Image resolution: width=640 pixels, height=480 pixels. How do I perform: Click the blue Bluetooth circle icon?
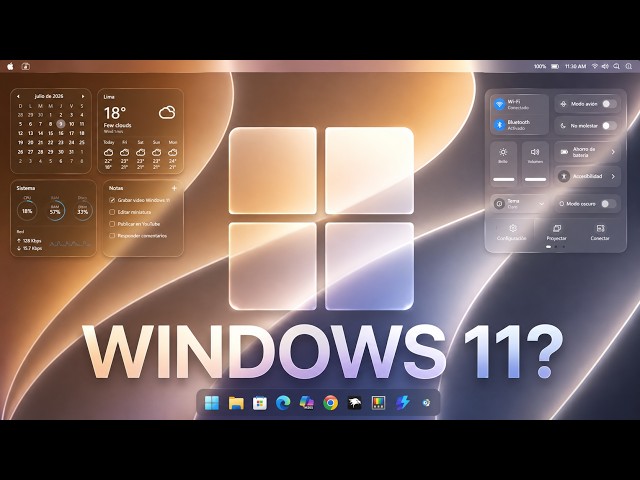tap(499, 124)
